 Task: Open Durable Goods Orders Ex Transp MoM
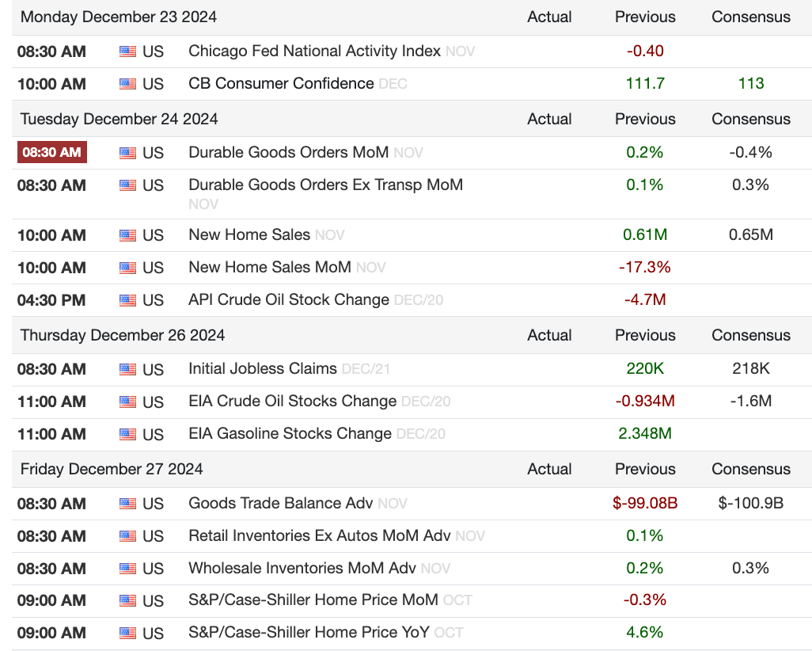pyautogui.click(x=325, y=185)
